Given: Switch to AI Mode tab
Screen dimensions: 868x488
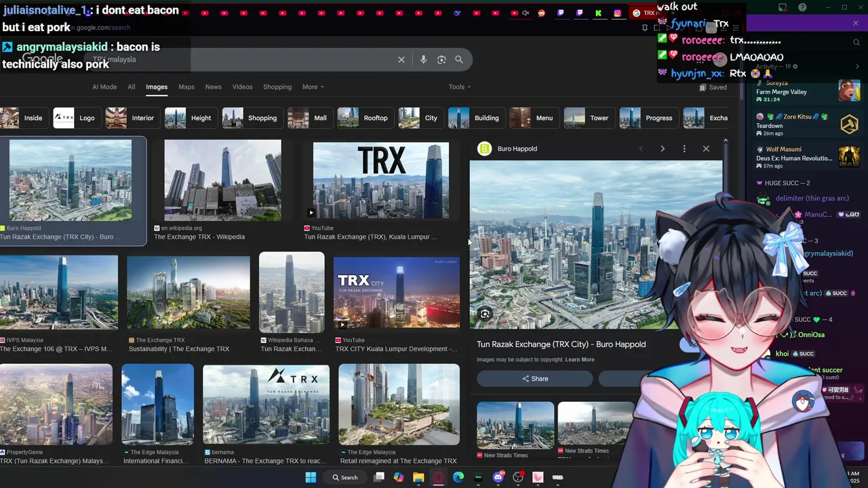Looking at the screenshot, I should pyautogui.click(x=104, y=87).
